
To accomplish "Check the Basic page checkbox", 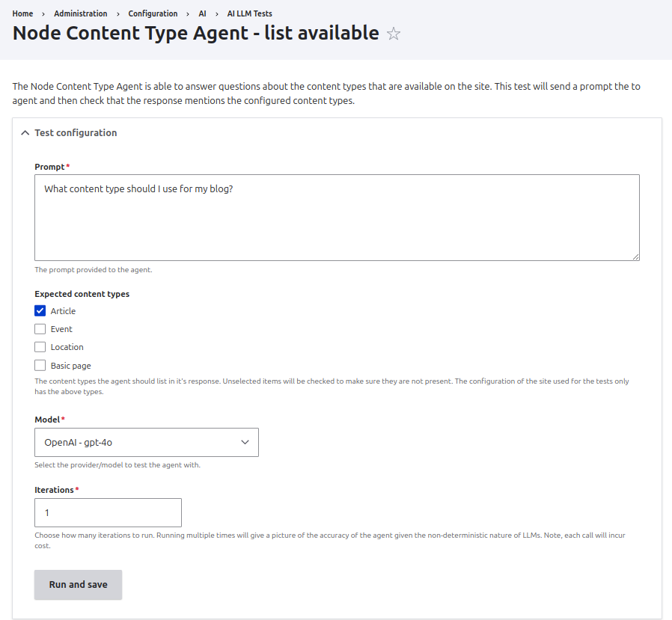I will point(40,366).
